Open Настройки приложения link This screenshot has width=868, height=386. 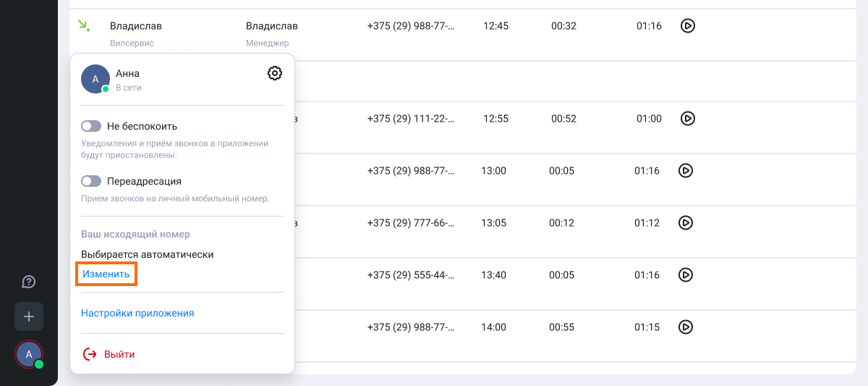point(137,314)
